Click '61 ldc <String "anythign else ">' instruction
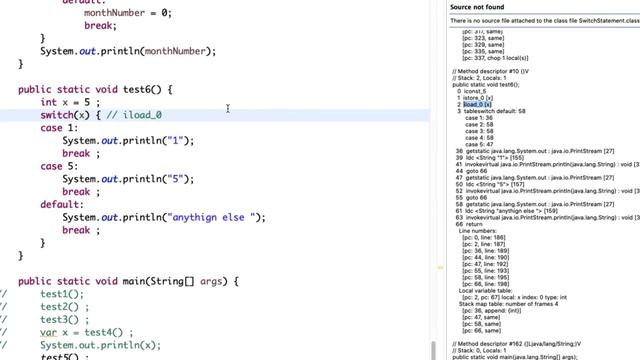 [507, 211]
